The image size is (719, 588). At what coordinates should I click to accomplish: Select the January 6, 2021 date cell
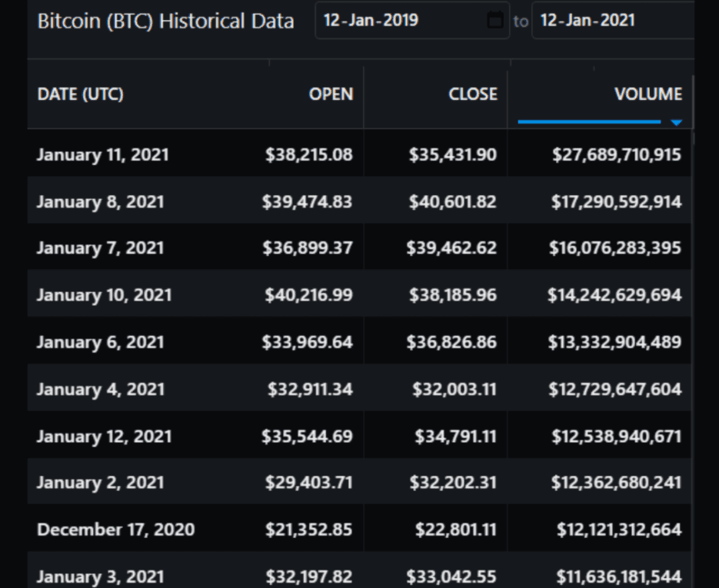101,342
